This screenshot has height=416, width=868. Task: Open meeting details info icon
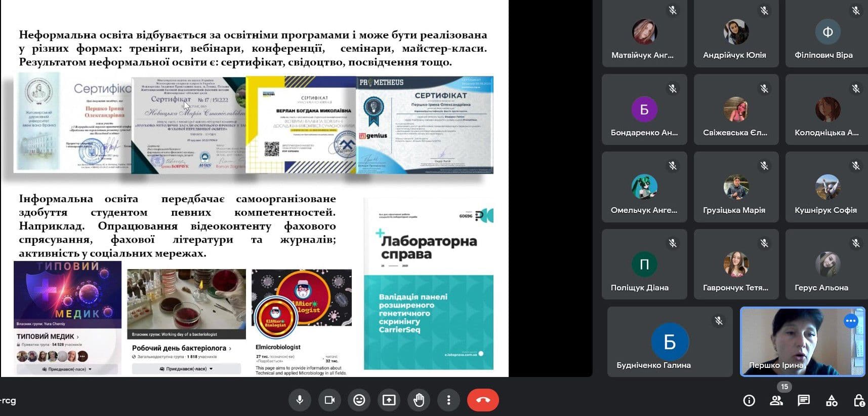click(749, 401)
